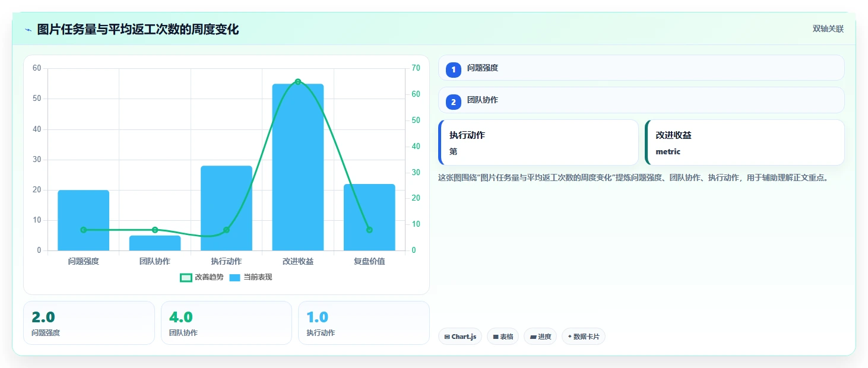Click the 执行动作 x-axis label

[226, 261]
